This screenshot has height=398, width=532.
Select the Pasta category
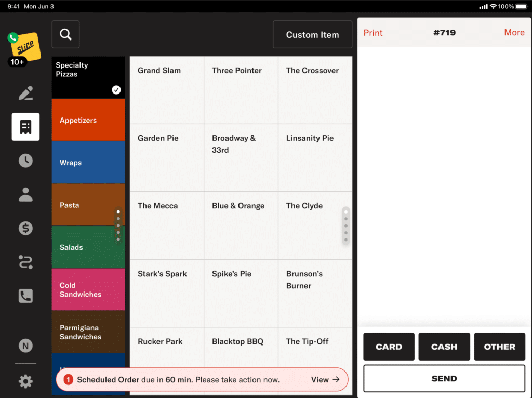(x=88, y=205)
